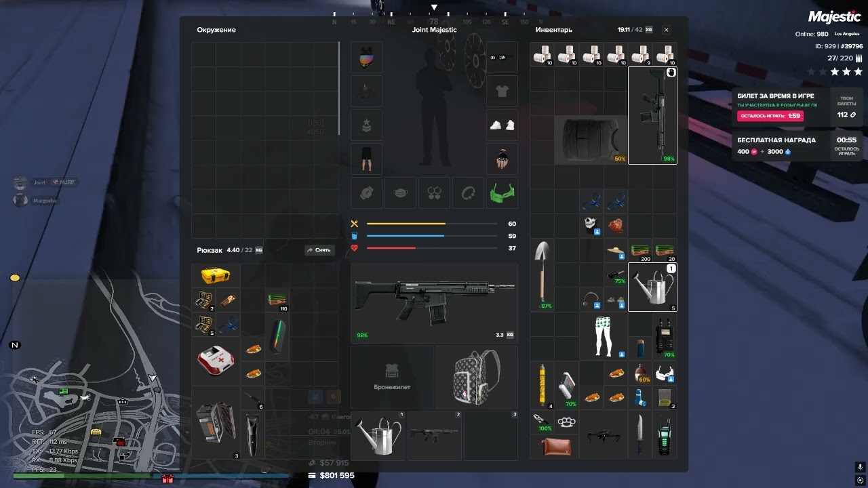Image resolution: width=868 pixels, height=488 pixels.
Task: Click the Снять backpack button
Action: tap(319, 250)
